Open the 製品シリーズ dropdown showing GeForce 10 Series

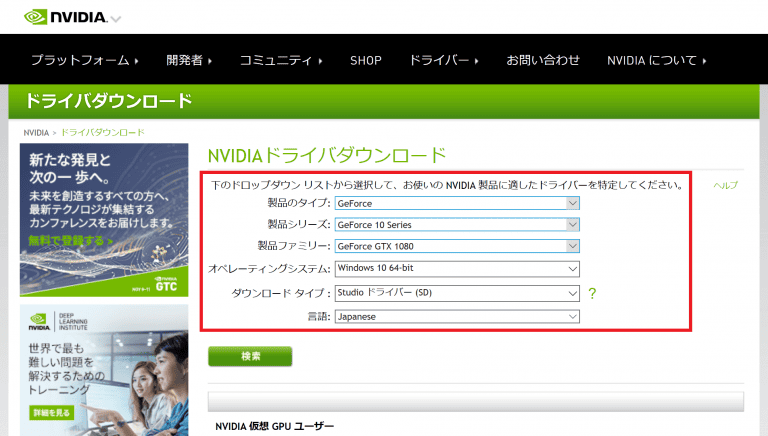(457, 224)
